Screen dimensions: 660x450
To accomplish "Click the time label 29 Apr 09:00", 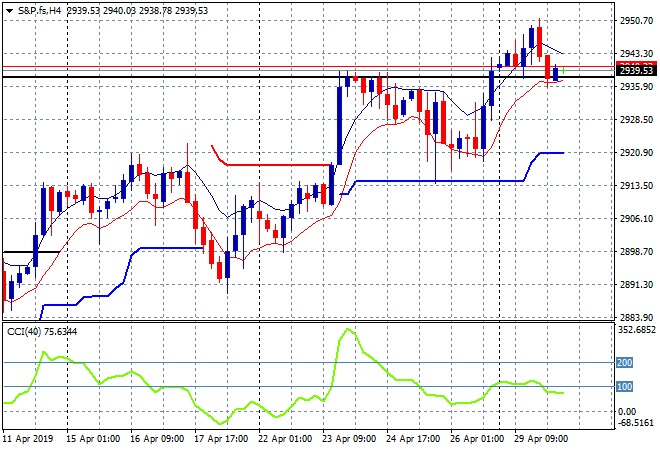I will click(541, 439).
